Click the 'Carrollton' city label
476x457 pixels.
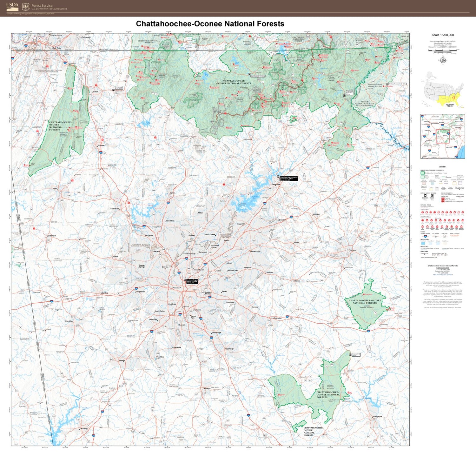pyautogui.click(x=69, y=321)
